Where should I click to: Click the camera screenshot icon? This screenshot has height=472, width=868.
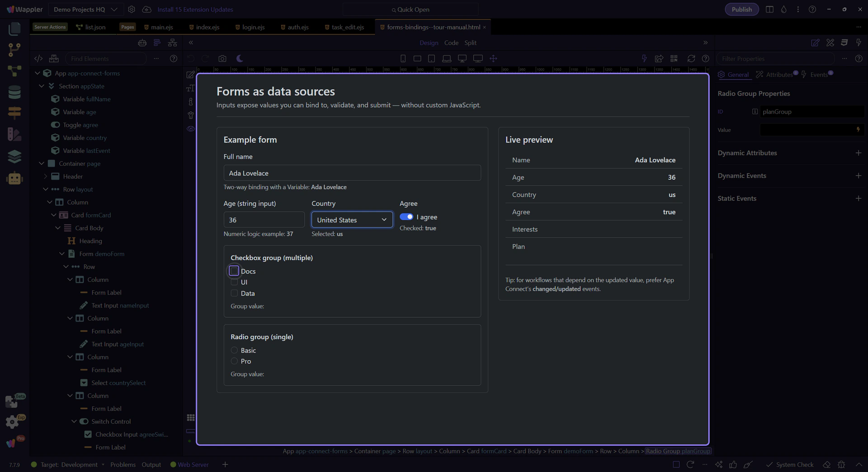point(222,58)
